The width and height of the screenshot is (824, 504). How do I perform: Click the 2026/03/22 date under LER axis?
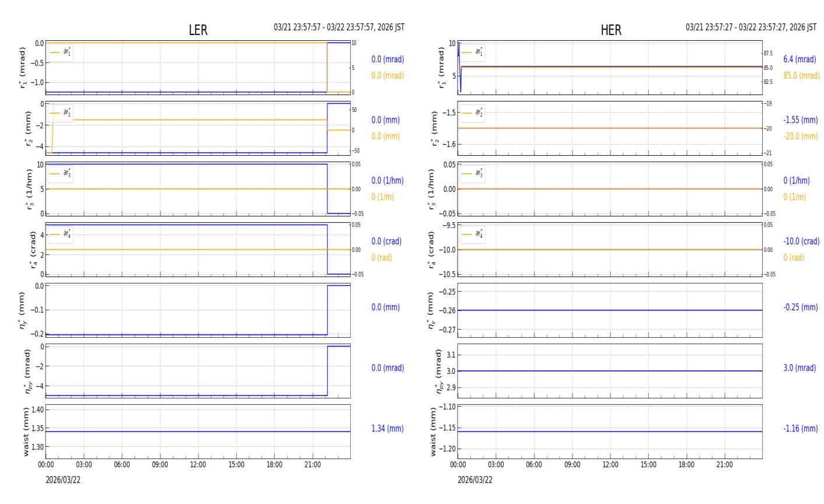[63, 480]
